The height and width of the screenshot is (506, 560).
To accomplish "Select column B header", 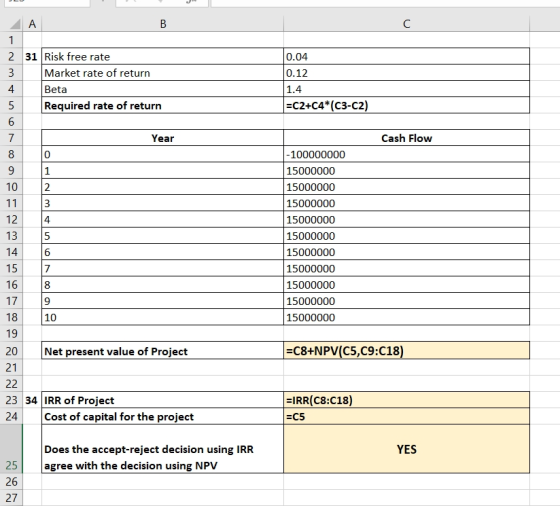I will [163, 24].
